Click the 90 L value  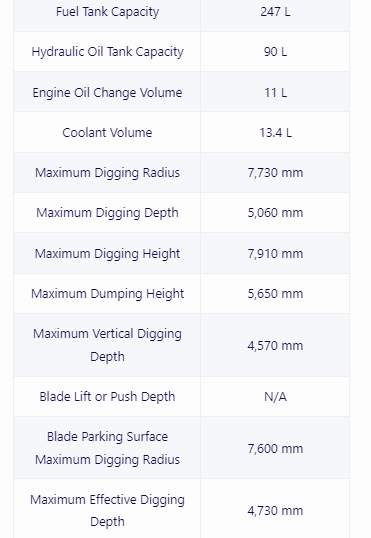(275, 52)
